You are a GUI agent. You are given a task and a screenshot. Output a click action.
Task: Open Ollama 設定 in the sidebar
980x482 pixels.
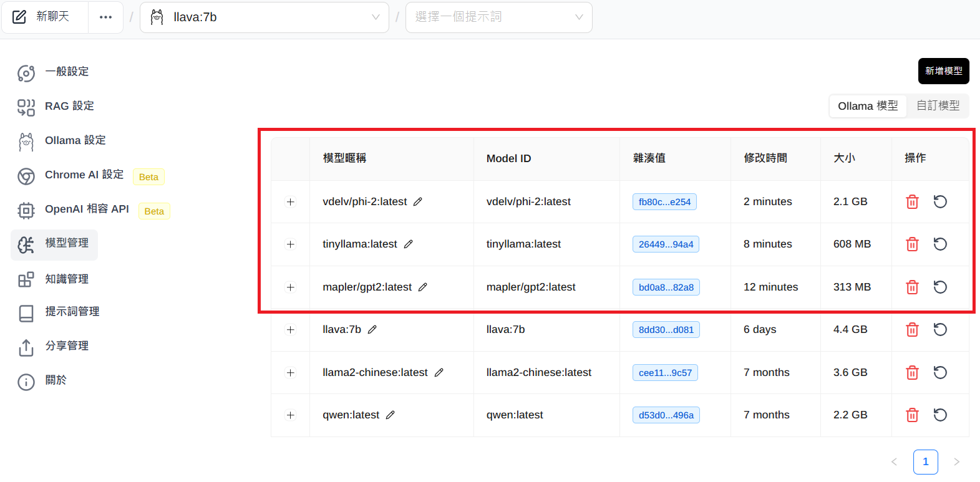click(x=62, y=140)
